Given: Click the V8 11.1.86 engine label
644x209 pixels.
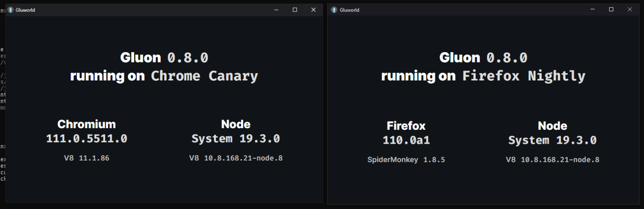Looking at the screenshot, I should tap(87, 158).
